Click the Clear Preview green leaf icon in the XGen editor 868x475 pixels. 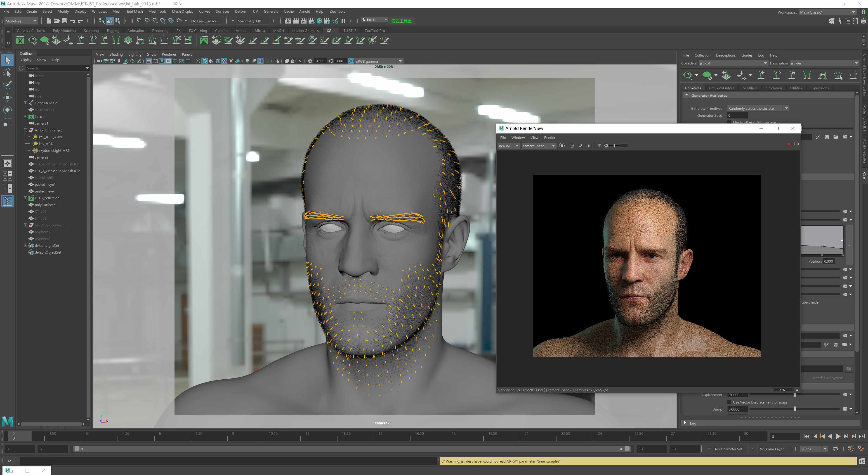[x=708, y=75]
